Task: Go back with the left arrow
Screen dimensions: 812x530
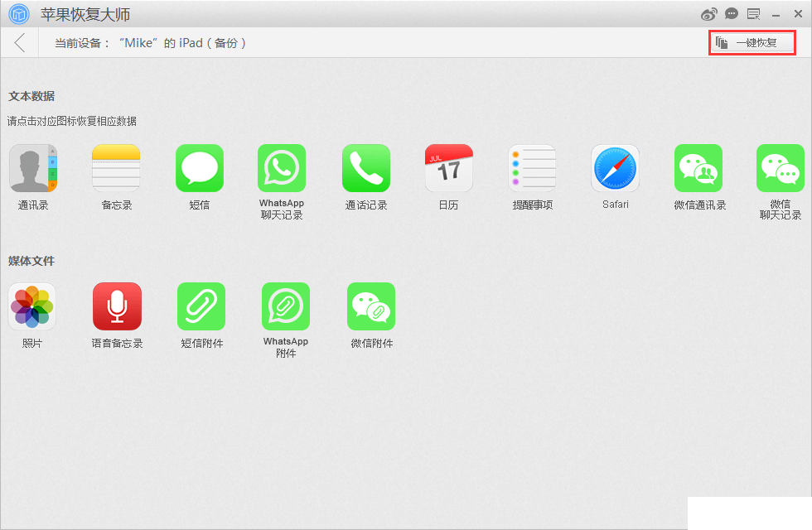Action: point(20,42)
